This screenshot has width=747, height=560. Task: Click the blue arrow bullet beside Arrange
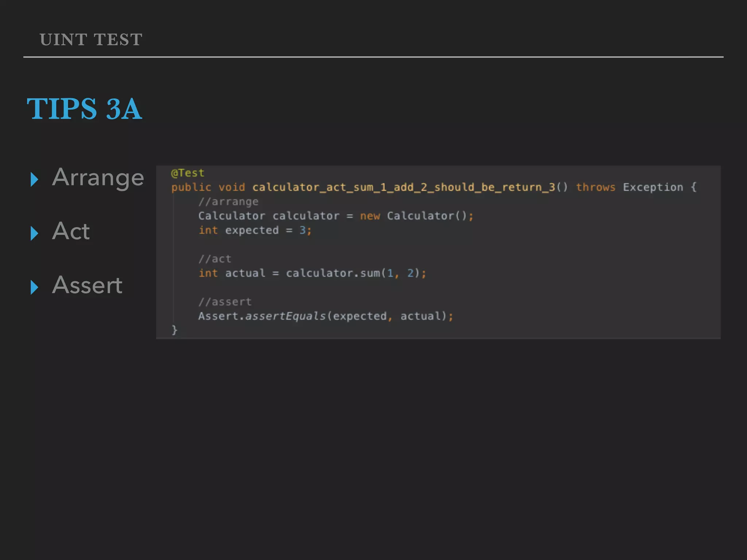[x=35, y=179]
